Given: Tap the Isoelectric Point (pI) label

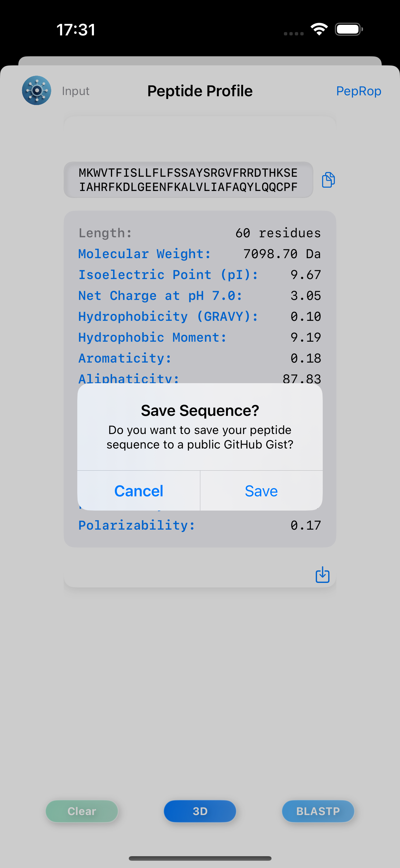Looking at the screenshot, I should coord(168,275).
